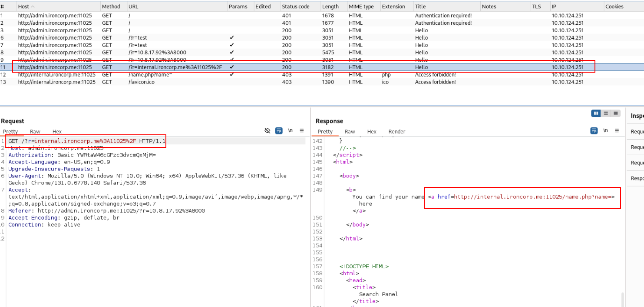This screenshot has width=644, height=307.
Task: Switch to the Hex tab in Response pane
Action: pos(372,131)
